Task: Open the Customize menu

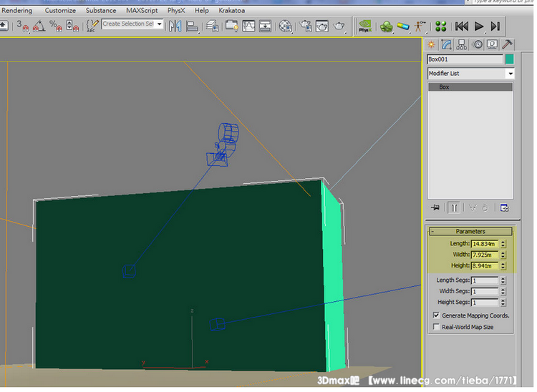Action: 60,11
